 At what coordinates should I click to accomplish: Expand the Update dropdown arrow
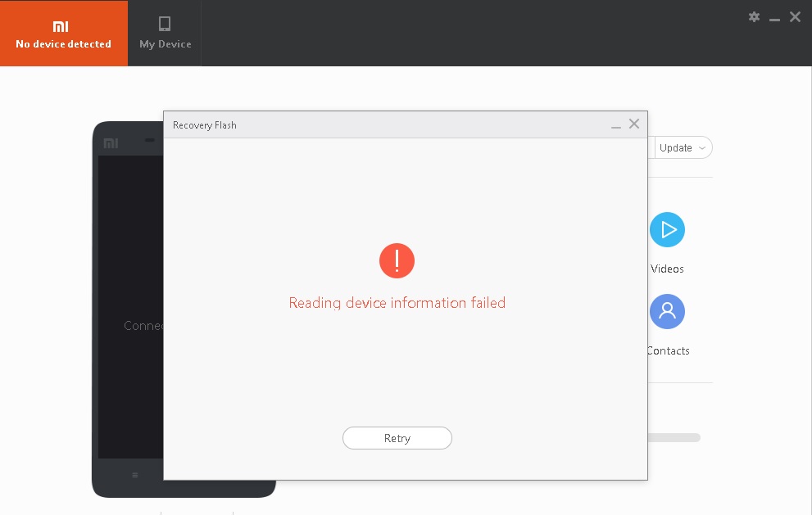click(702, 148)
